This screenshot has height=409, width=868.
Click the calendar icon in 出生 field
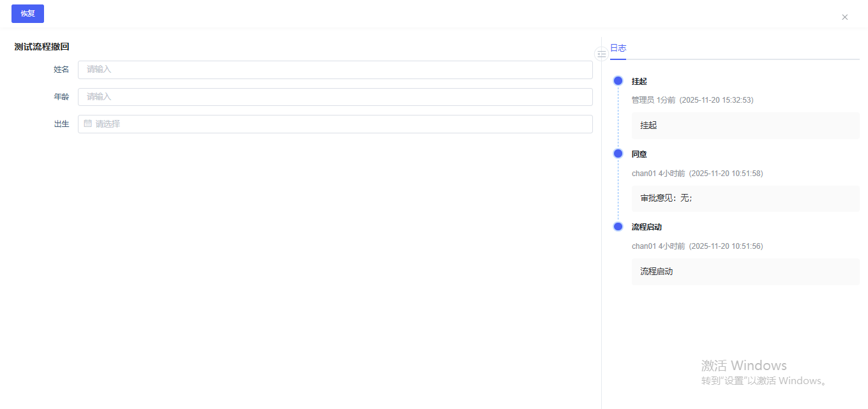pos(88,124)
